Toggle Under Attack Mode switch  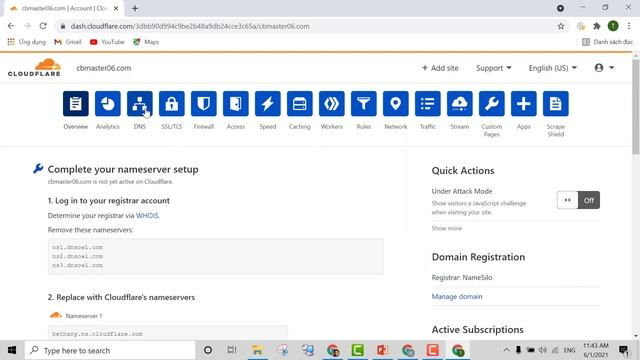tap(578, 200)
